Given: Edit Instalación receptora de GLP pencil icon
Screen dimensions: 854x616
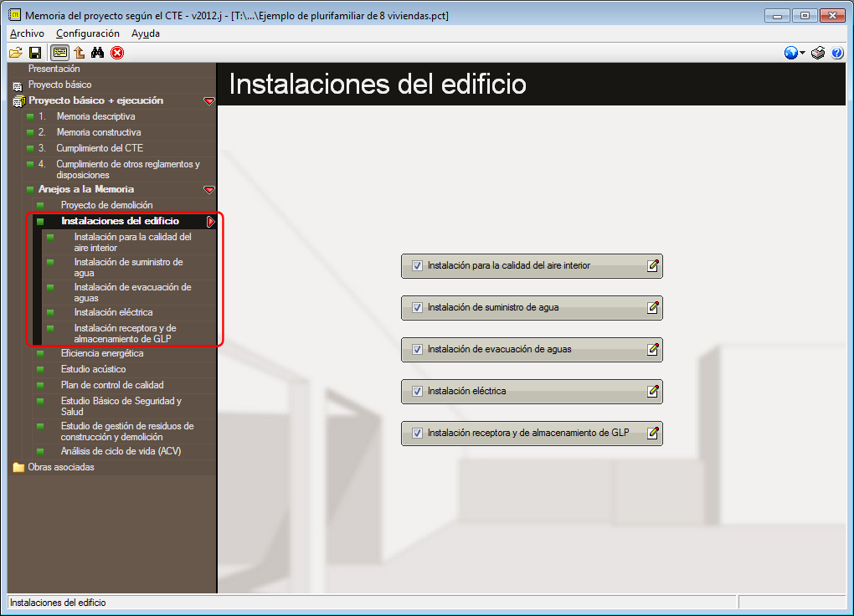Looking at the screenshot, I should click(653, 433).
